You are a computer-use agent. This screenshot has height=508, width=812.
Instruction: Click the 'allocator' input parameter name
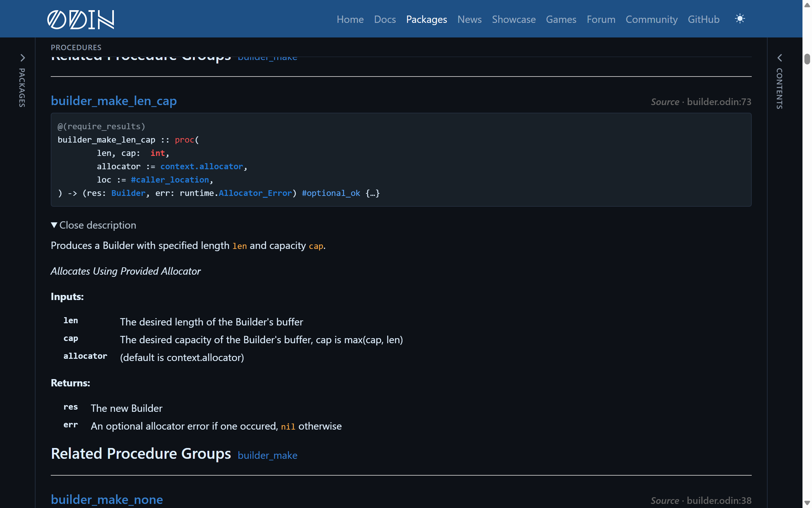pyautogui.click(x=85, y=356)
